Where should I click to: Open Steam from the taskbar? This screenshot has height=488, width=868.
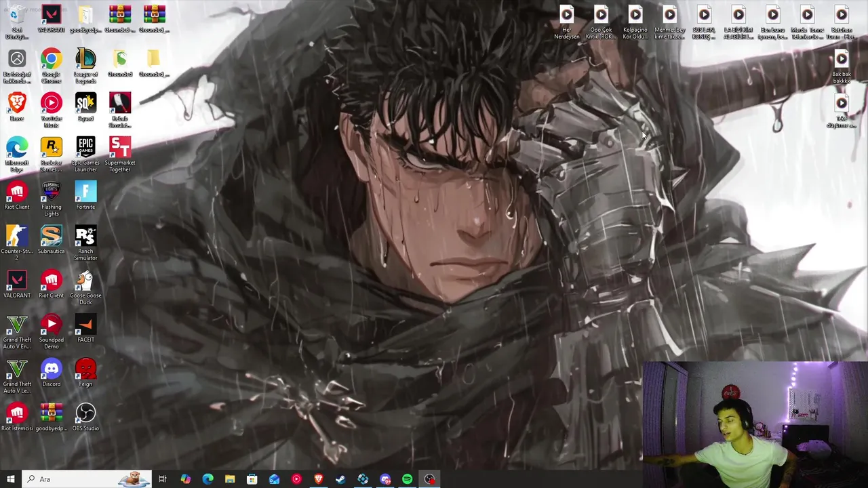340,479
